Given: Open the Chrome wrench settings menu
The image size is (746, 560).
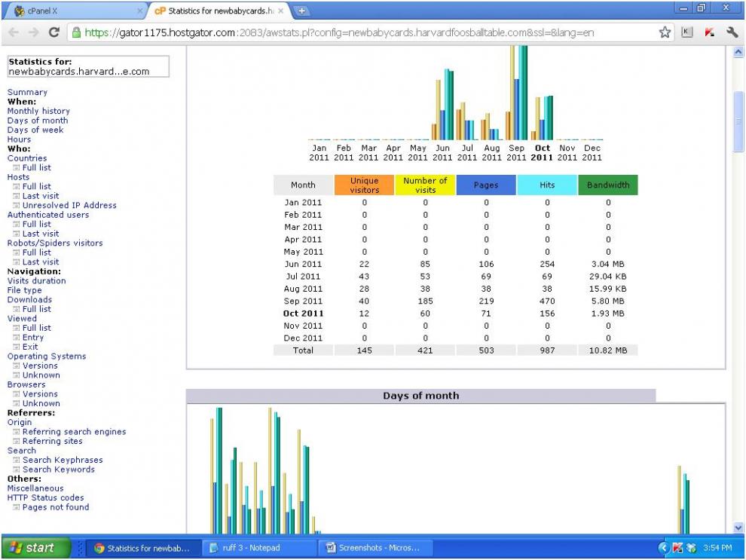Looking at the screenshot, I should (x=732, y=32).
